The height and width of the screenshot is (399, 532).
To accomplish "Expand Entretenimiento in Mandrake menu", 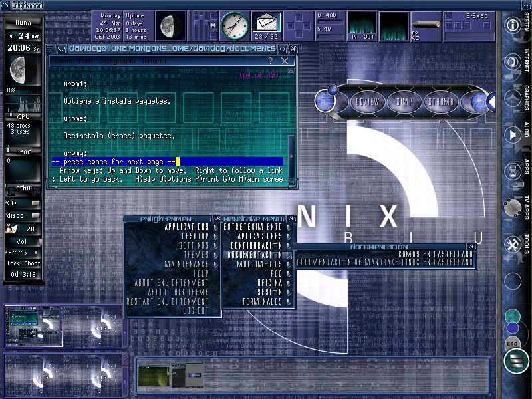I will point(258,227).
